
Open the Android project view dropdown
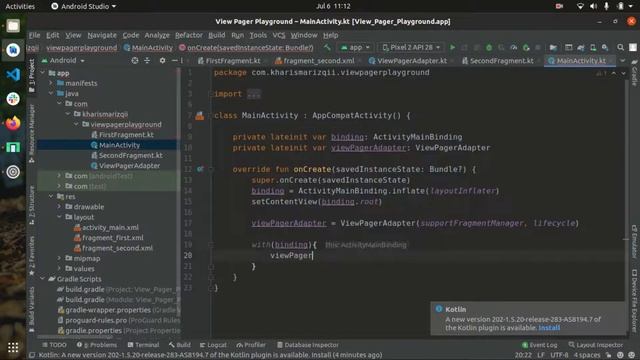[x=63, y=60]
